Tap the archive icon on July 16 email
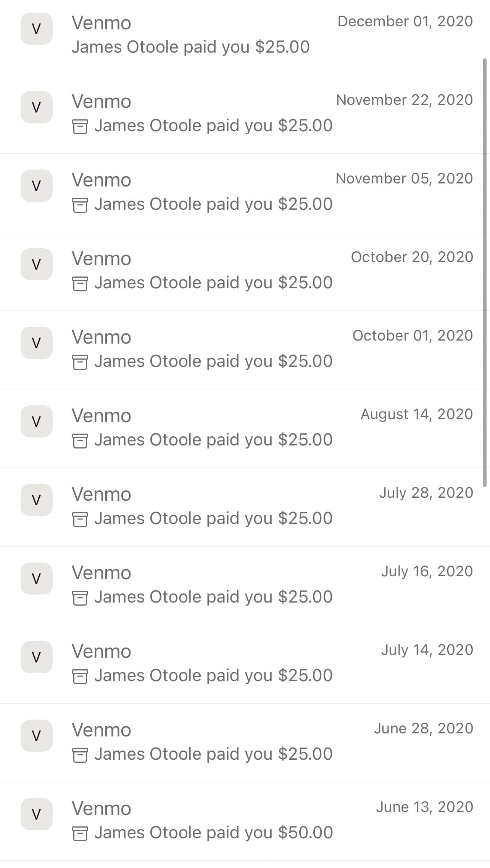The image size is (490, 868). pos(80,598)
